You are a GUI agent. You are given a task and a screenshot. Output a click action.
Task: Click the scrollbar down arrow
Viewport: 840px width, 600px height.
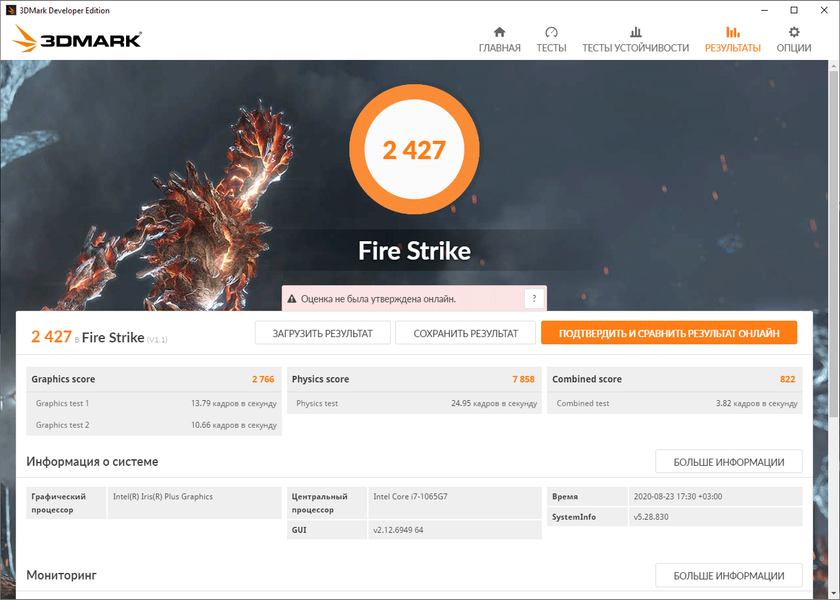coord(834,594)
